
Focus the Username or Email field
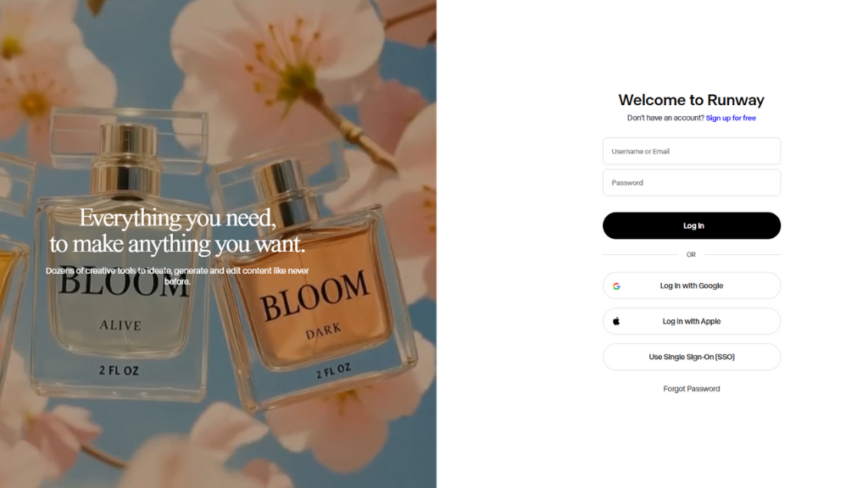pos(692,151)
